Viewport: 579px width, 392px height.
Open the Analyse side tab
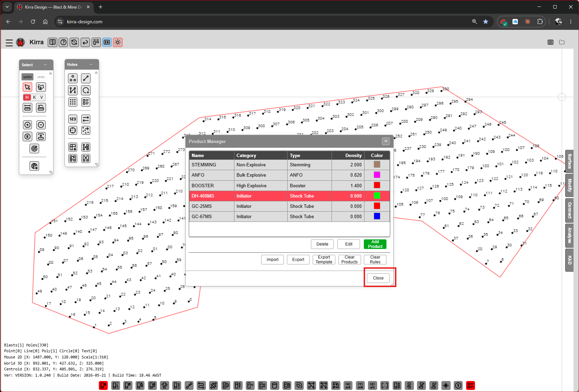[x=569, y=235]
